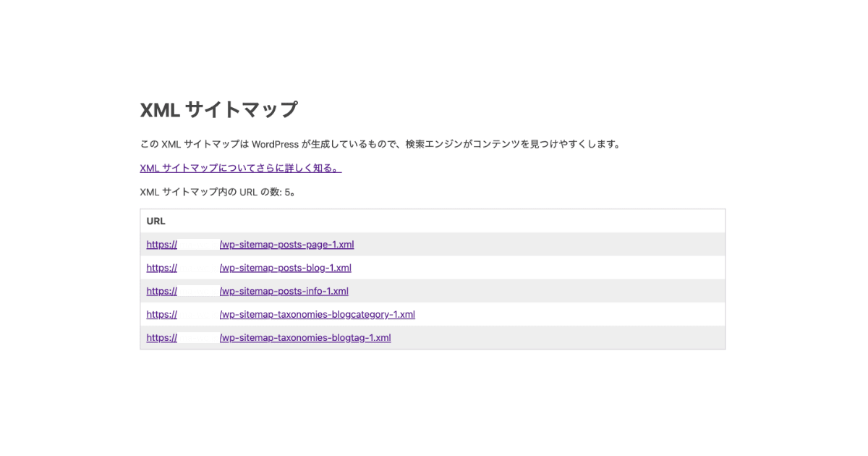Click the https:// prefix in the posts-info row

[161, 290]
